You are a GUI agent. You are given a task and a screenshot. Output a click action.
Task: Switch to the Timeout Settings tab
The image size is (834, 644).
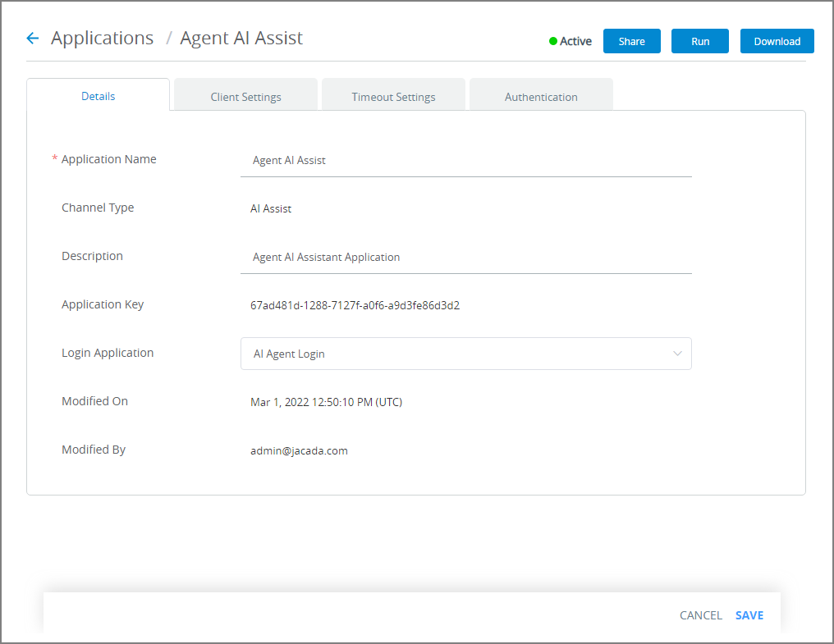tap(393, 97)
